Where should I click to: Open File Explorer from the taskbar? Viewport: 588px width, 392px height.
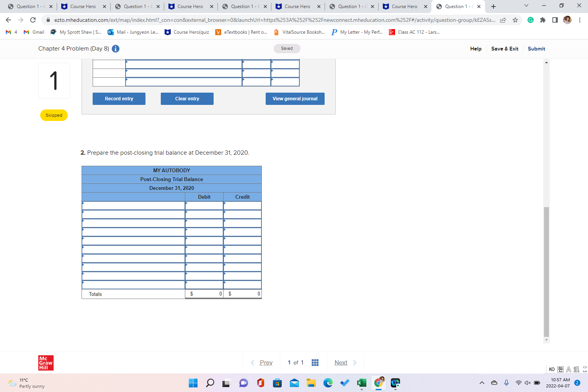coord(311,383)
